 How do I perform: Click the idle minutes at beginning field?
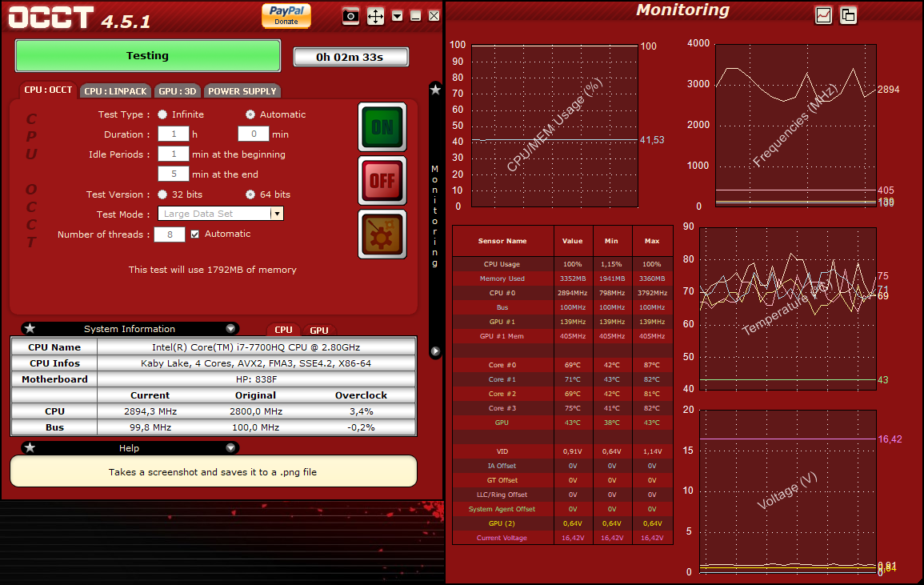click(x=174, y=154)
